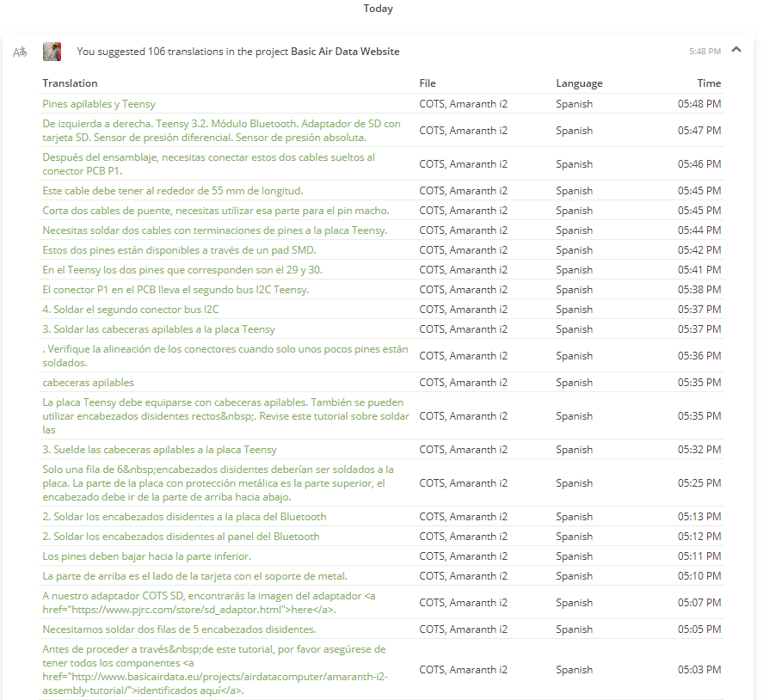Open translation "Necesitas soldar dos cables"
Image resolution: width=782 pixels, height=700 pixels.
click(x=215, y=230)
